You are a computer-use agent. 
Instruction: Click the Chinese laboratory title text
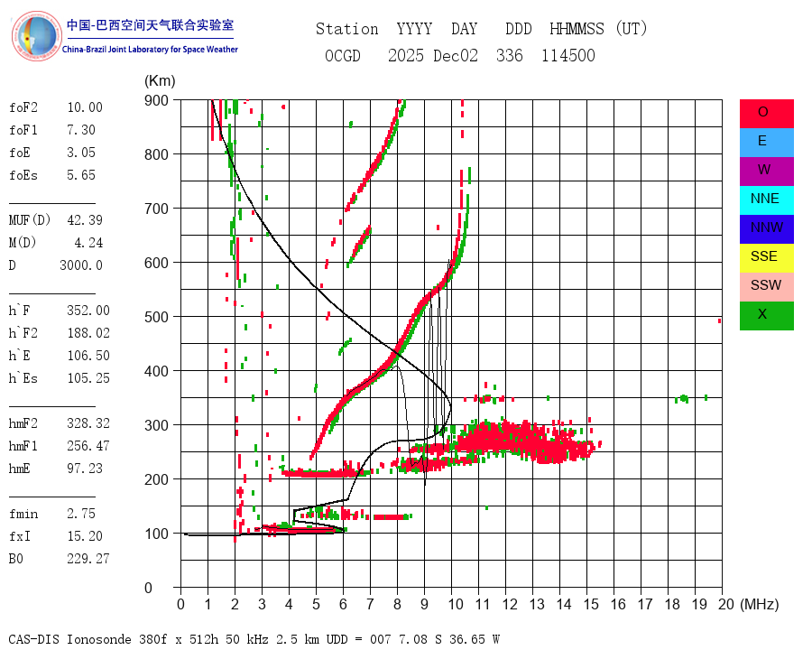[150, 25]
